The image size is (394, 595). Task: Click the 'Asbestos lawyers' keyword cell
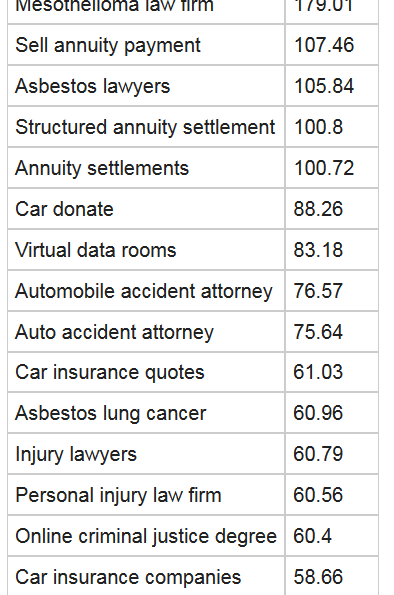pos(146,86)
